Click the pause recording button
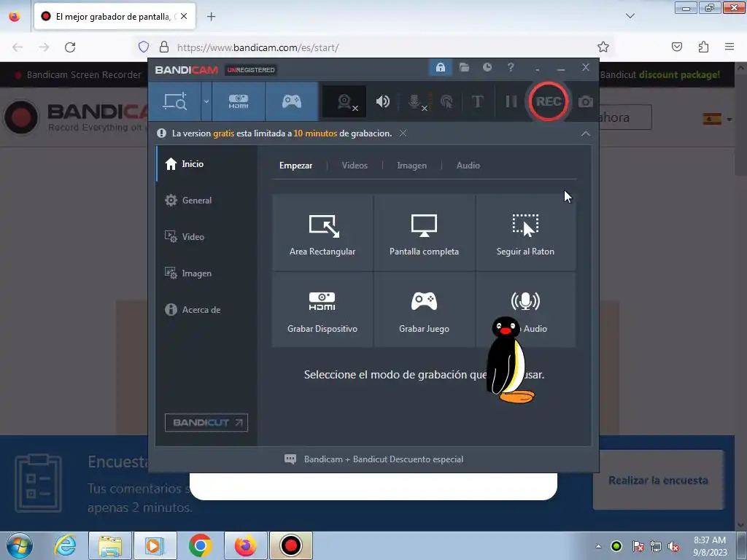Image resolution: width=747 pixels, height=560 pixels. point(511,101)
